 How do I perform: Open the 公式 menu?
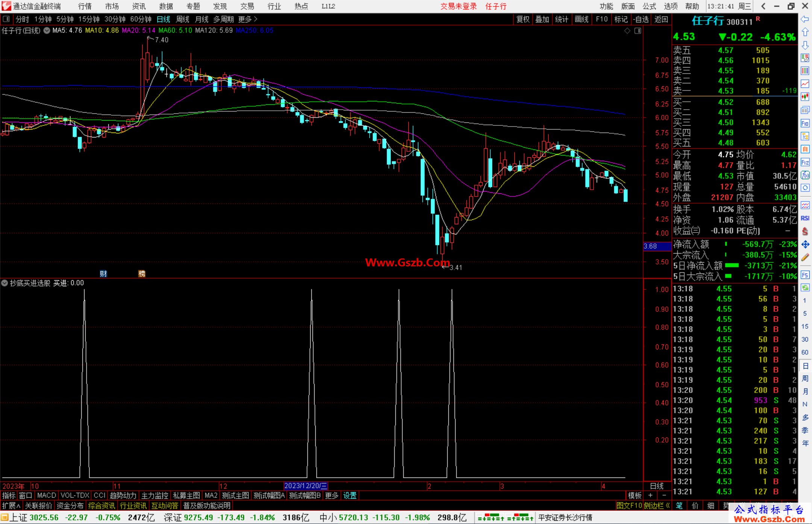649,6
